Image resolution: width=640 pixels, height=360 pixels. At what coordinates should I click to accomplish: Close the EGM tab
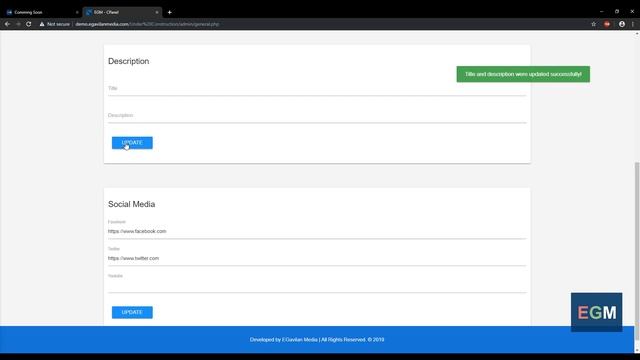click(x=157, y=12)
